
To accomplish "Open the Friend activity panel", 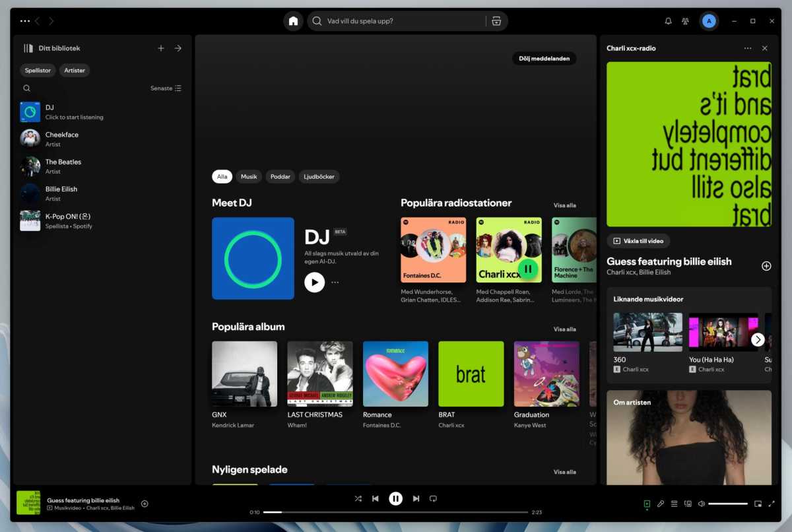I will coord(686,20).
